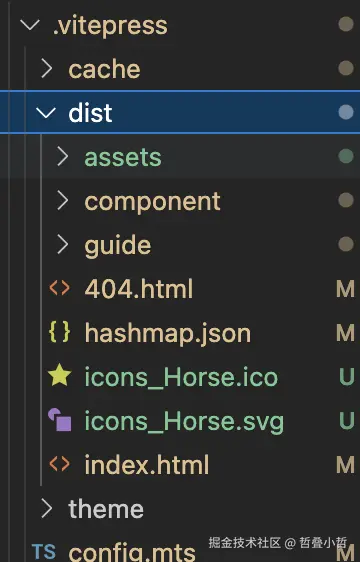This screenshot has width=360, height=562.
Task: Click the git status dot on cache row
Action: coord(346,68)
